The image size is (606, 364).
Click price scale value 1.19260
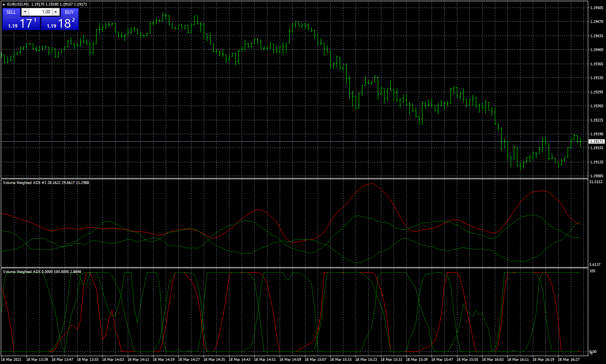pos(597,106)
